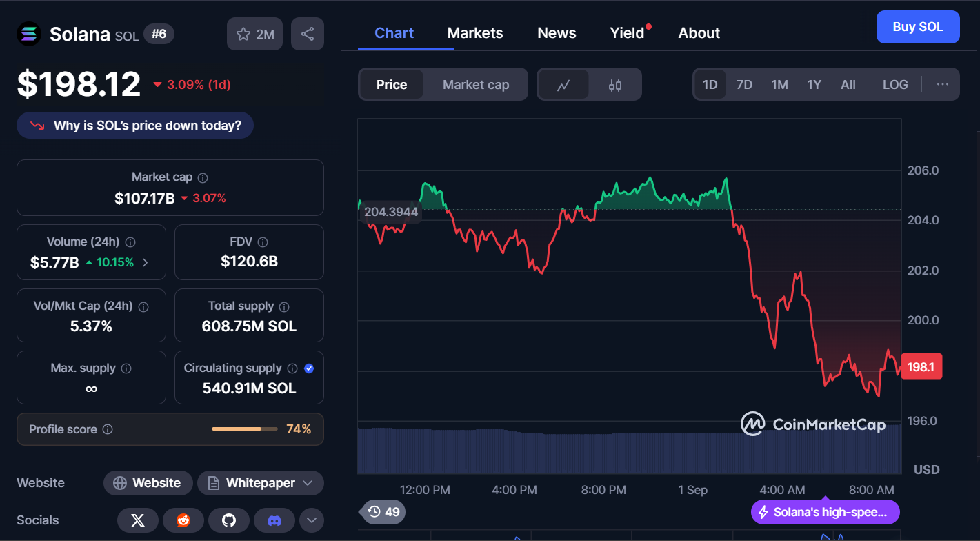Image resolution: width=980 pixels, height=541 pixels.
Task: Click Circulating supply info icon
Action: point(292,368)
